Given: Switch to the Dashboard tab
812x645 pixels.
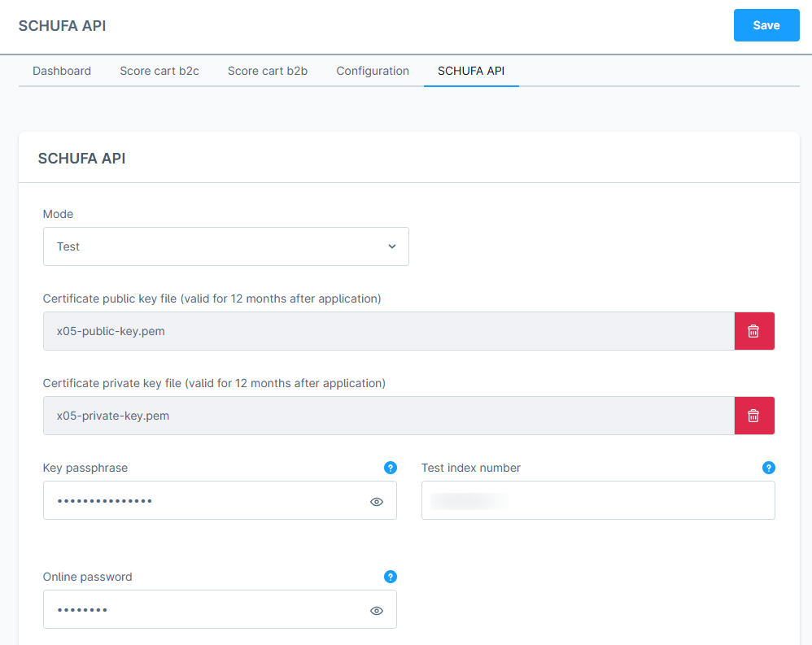Looking at the screenshot, I should [x=62, y=71].
